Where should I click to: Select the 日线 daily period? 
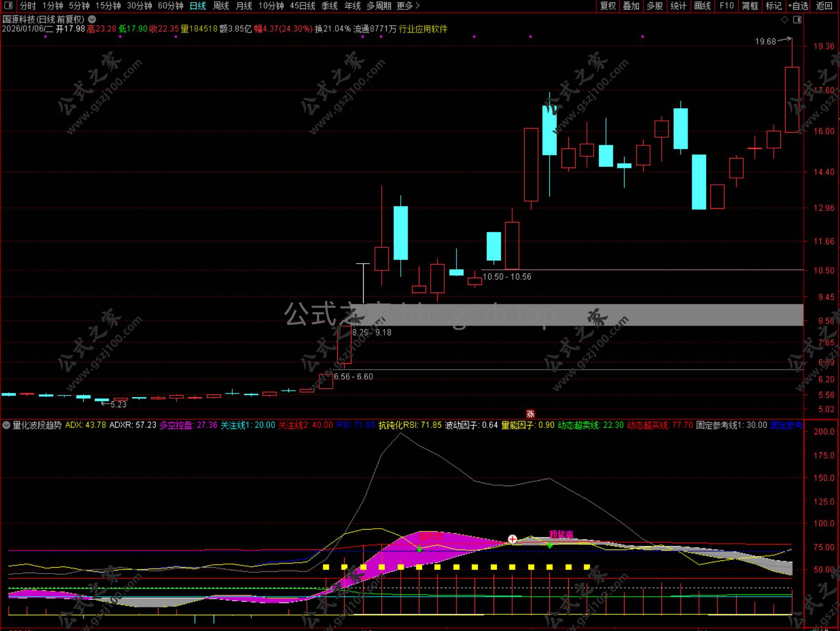pyautogui.click(x=197, y=6)
